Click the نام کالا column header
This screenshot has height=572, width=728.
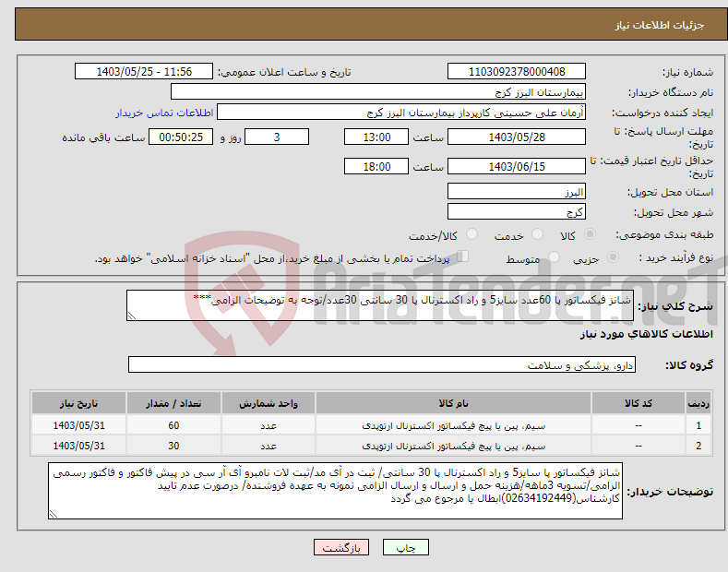pos(453,403)
